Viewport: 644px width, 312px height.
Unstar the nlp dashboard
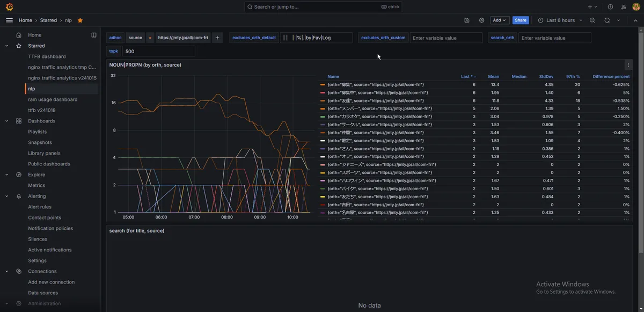80,20
